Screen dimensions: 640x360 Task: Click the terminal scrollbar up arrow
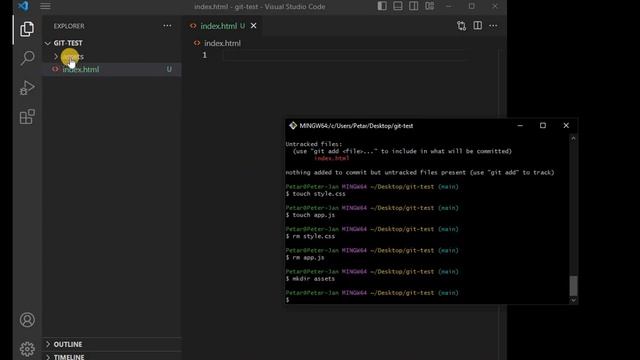click(x=573, y=138)
